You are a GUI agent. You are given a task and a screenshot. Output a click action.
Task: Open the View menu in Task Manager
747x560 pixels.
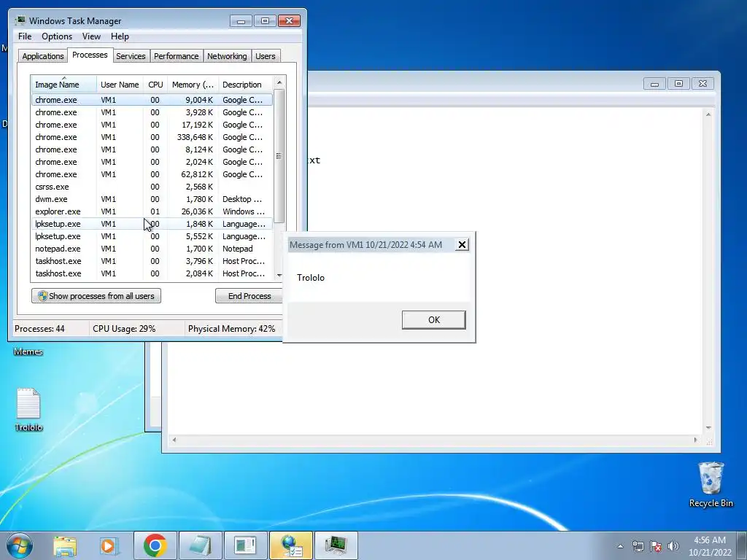coord(91,36)
